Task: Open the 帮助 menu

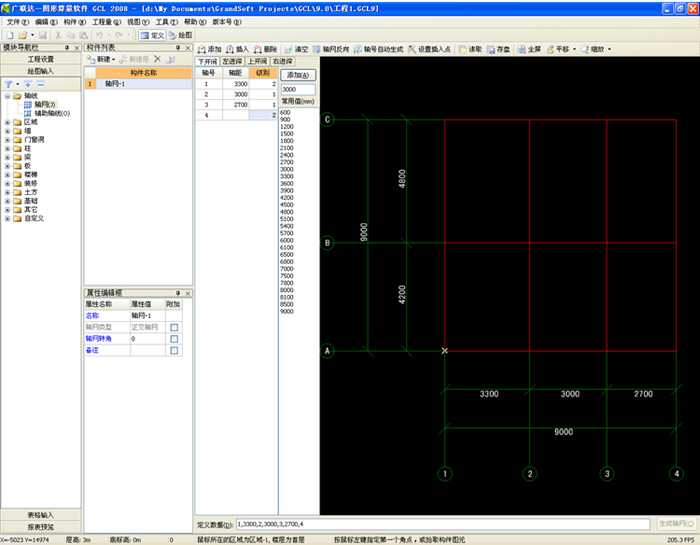Action: coord(195,22)
